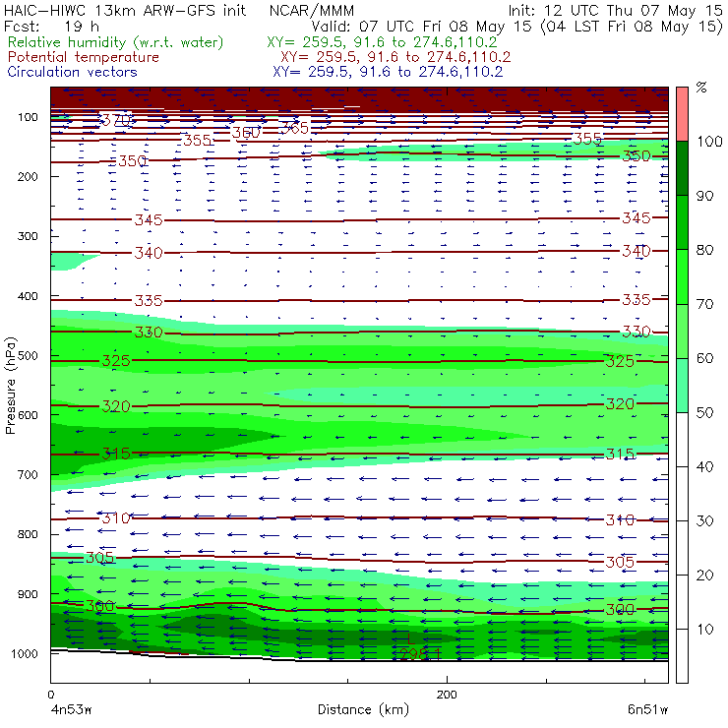The width and height of the screenshot is (728, 728).
Task: Select the green 'Relative humidity (w.r.t. water)' legend label
Action: pos(116,42)
